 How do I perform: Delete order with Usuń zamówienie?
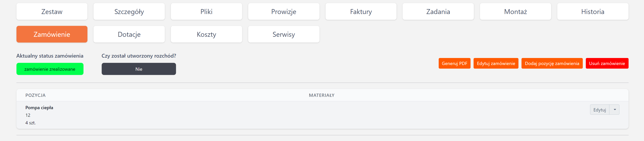point(607,63)
